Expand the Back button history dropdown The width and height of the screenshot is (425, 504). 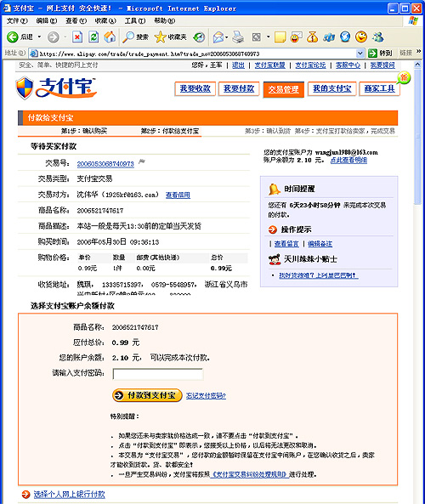point(39,37)
